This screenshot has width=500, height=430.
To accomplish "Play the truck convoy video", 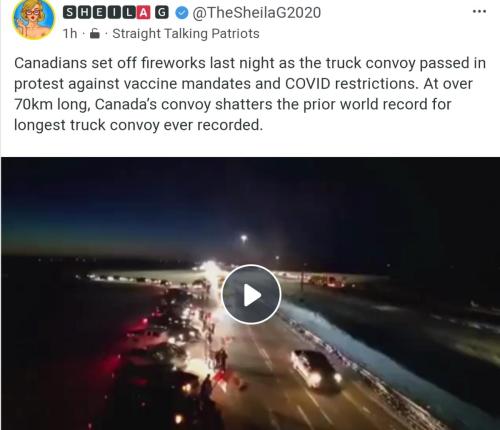I will click(251, 294).
